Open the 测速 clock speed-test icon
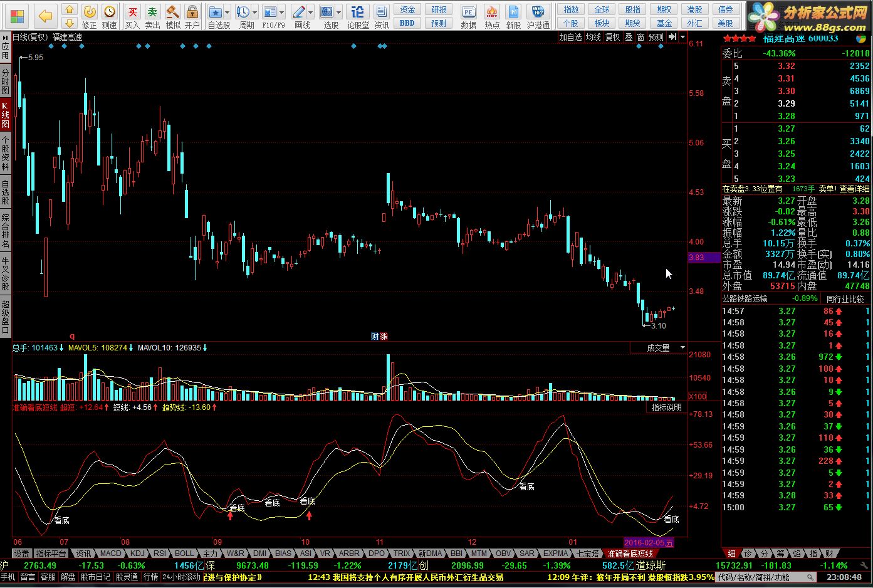 [x=110, y=11]
